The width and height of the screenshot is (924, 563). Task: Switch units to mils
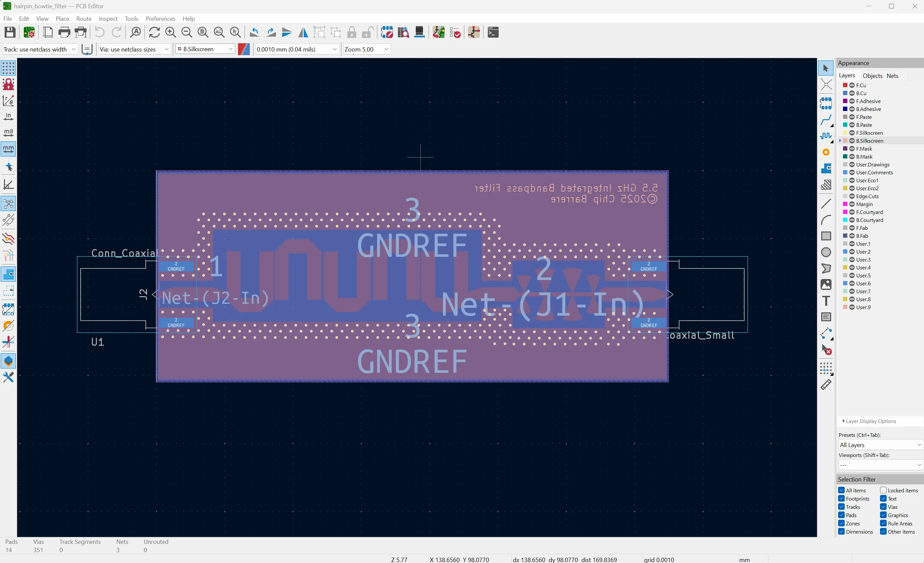8,133
